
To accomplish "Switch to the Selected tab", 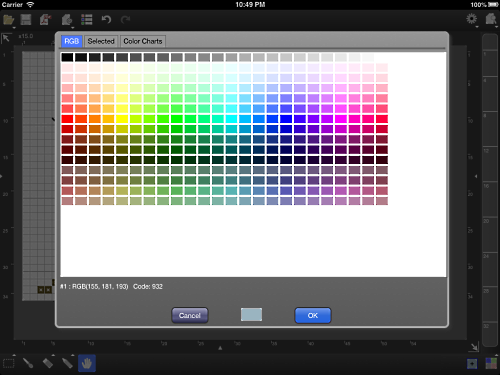I will coord(101,41).
